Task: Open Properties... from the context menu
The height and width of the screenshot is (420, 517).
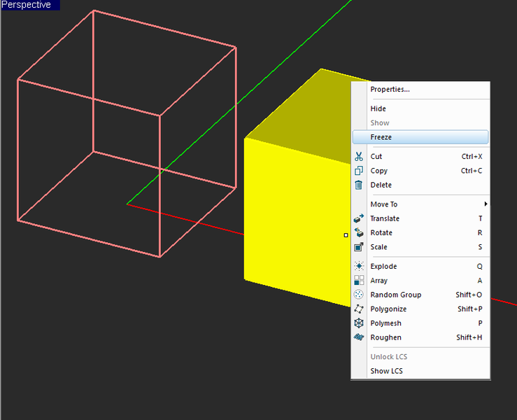Action: point(390,89)
